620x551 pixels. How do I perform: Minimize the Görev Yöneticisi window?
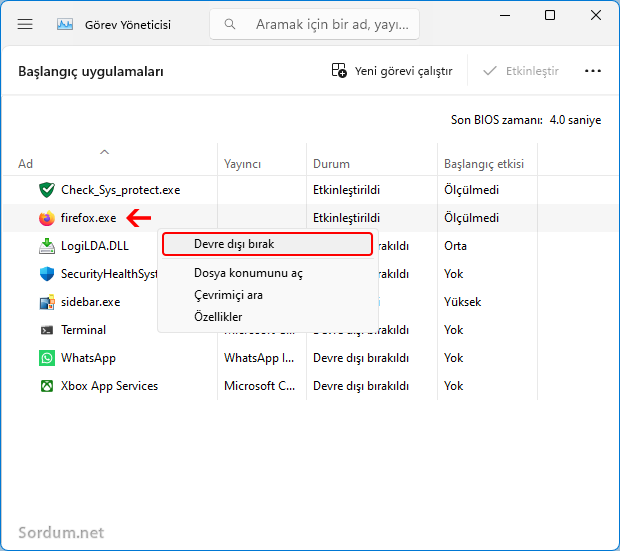505,15
